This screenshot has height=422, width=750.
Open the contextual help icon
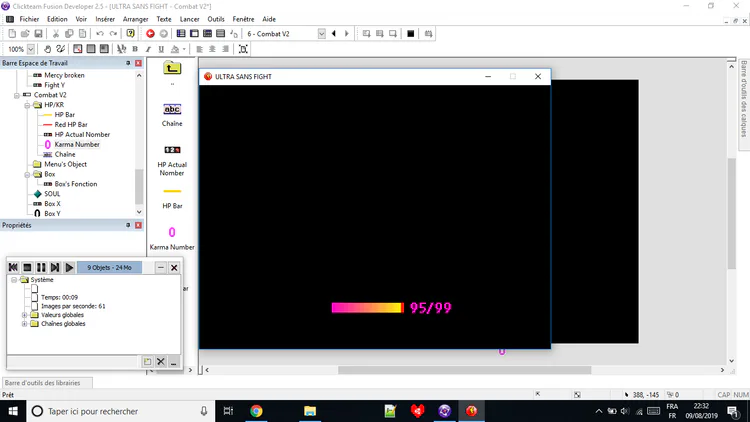(x=130, y=33)
